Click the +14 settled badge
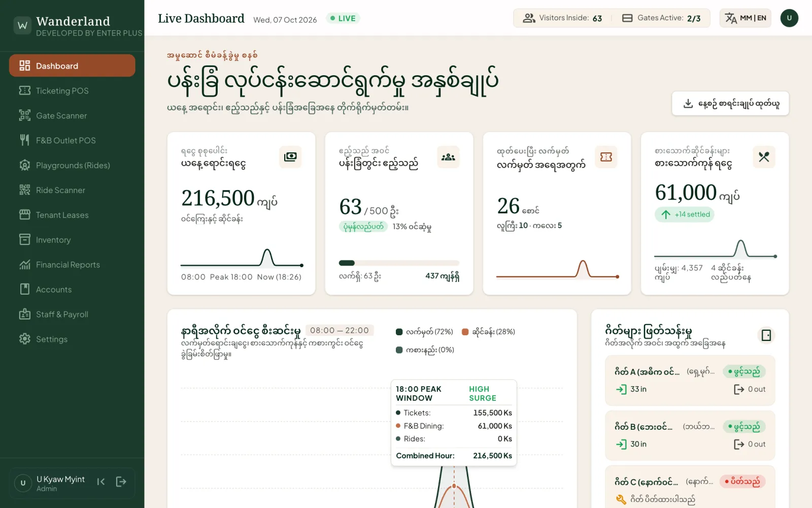Image resolution: width=812 pixels, height=508 pixels. click(685, 214)
